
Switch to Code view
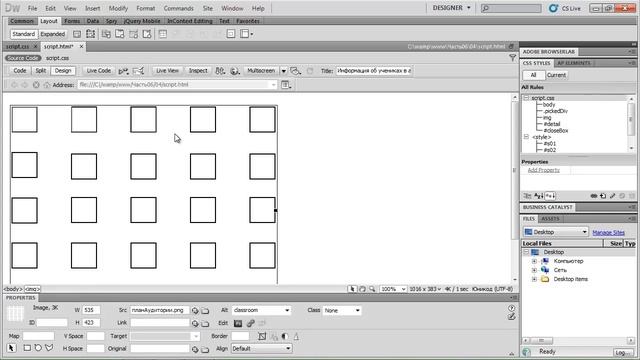tap(20, 71)
